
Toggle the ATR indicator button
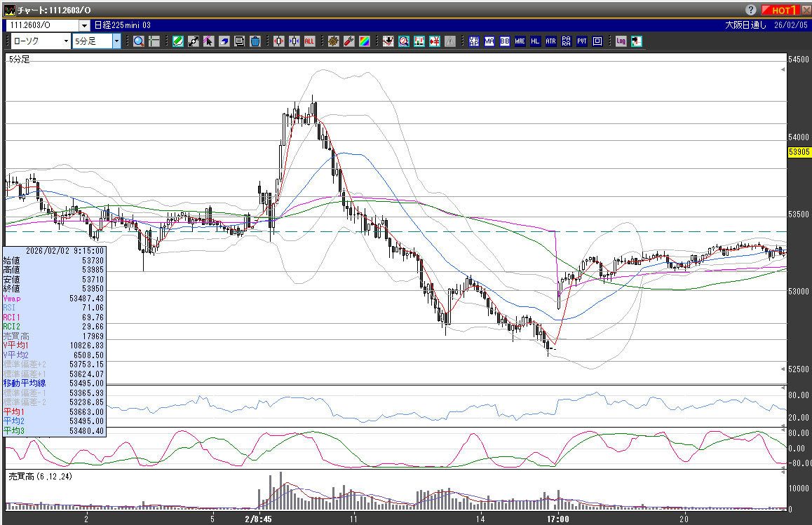[x=551, y=41]
